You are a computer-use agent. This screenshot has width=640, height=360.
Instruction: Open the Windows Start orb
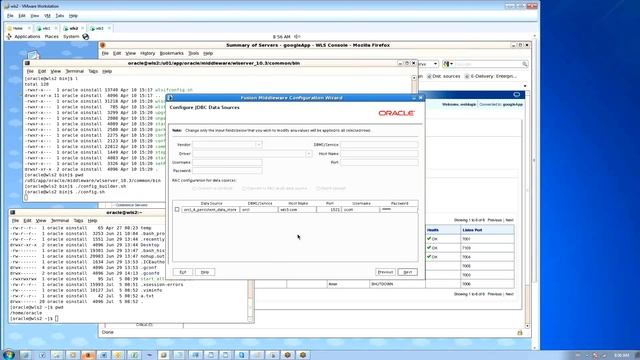8,354
